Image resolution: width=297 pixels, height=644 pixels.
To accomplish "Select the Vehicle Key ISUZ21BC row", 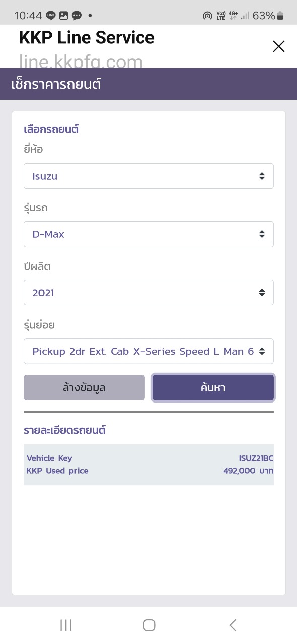I will point(148,458).
